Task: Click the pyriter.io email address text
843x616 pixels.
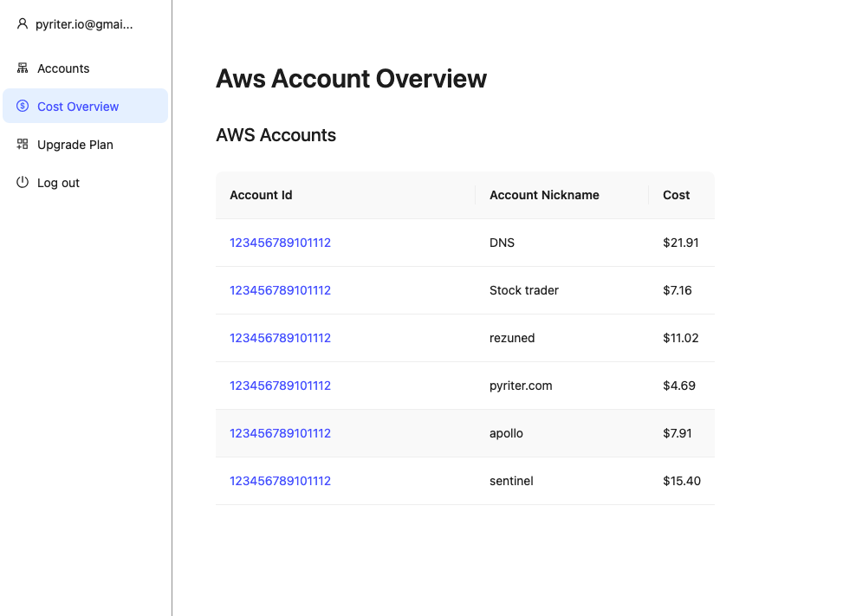Action: (x=84, y=25)
